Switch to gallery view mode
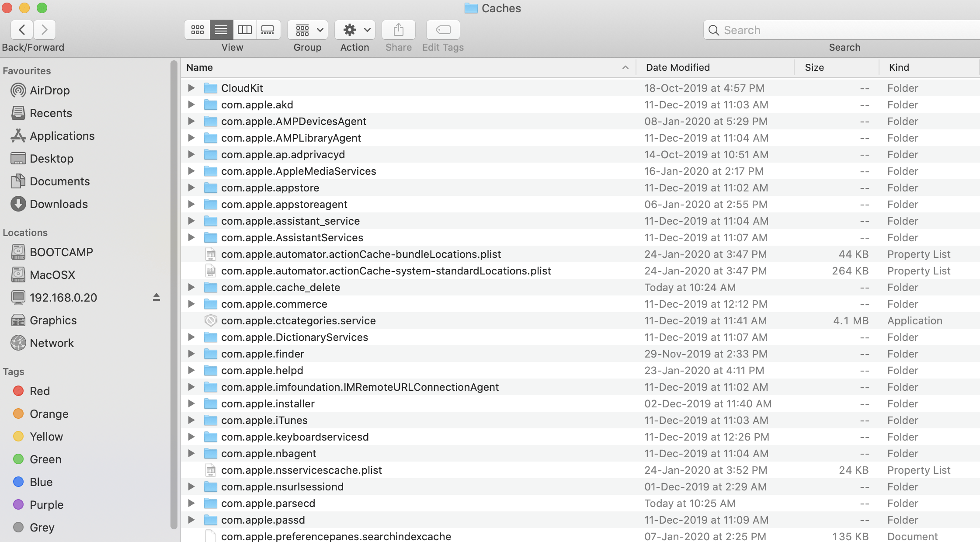This screenshot has width=980, height=542. 268,30
